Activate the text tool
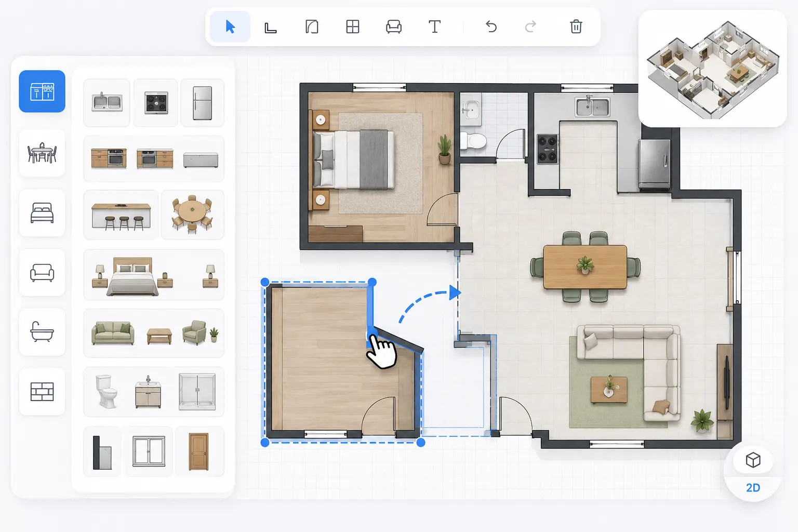 [x=435, y=27]
